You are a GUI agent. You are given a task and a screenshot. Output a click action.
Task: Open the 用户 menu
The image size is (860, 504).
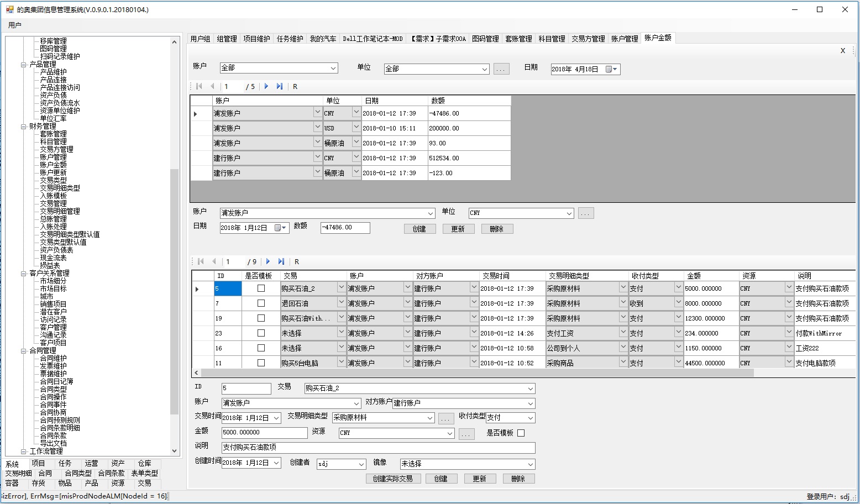click(13, 24)
